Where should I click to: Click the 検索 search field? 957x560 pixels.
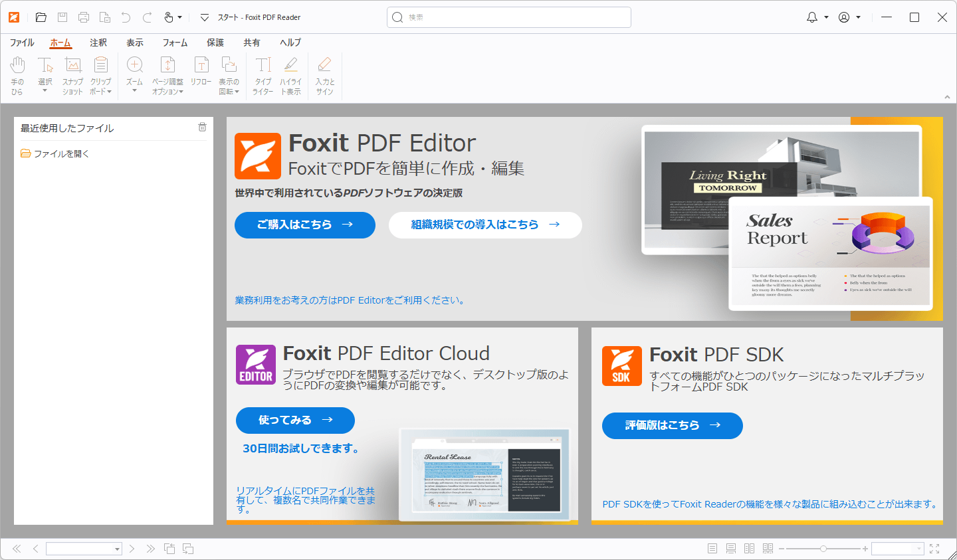point(509,17)
